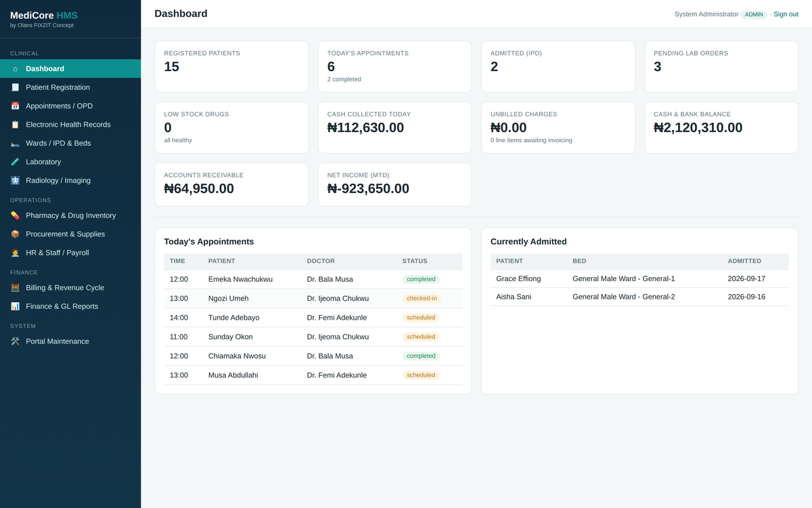
Task: Click '0 line items awaiting invoicing' text
Action: (531, 140)
